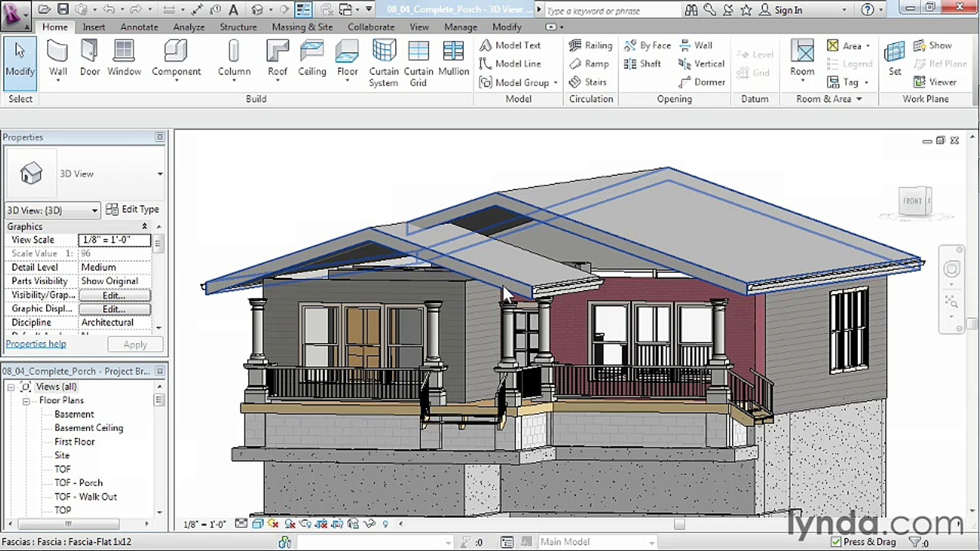
Task: Click the FRONT face of ViewCube
Action: click(913, 201)
